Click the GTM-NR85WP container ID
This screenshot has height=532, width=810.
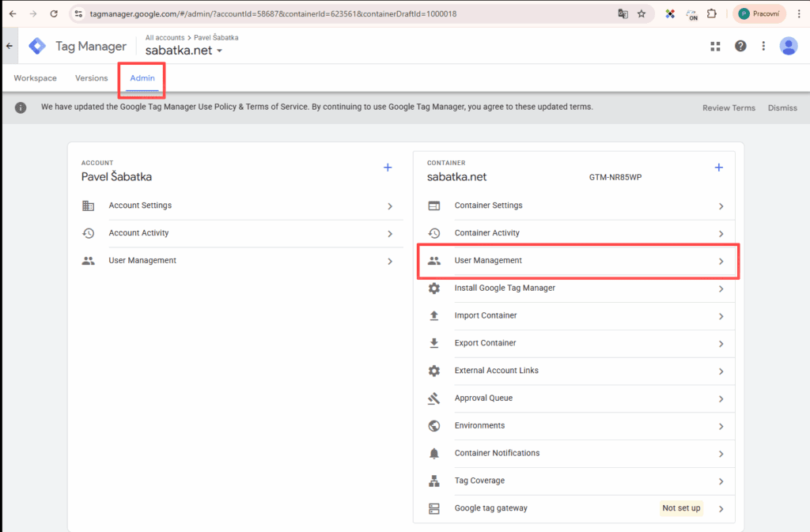point(615,177)
